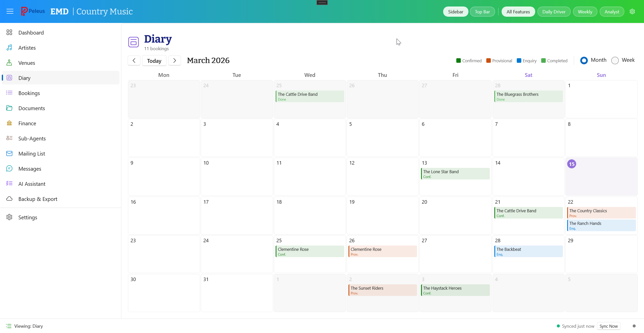Open Backup & Export
The image size is (644, 333).
tap(38, 199)
